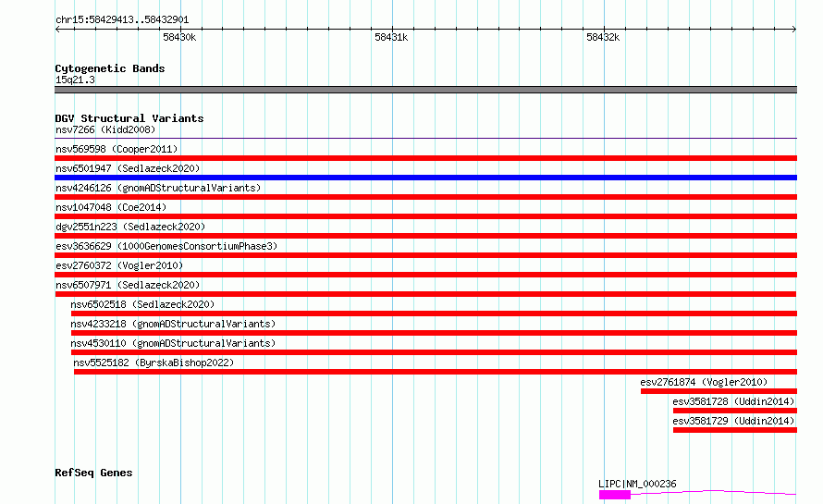Open nsv4530110 gnomAD structural variant
The width and height of the screenshot is (823, 504).
(173, 343)
